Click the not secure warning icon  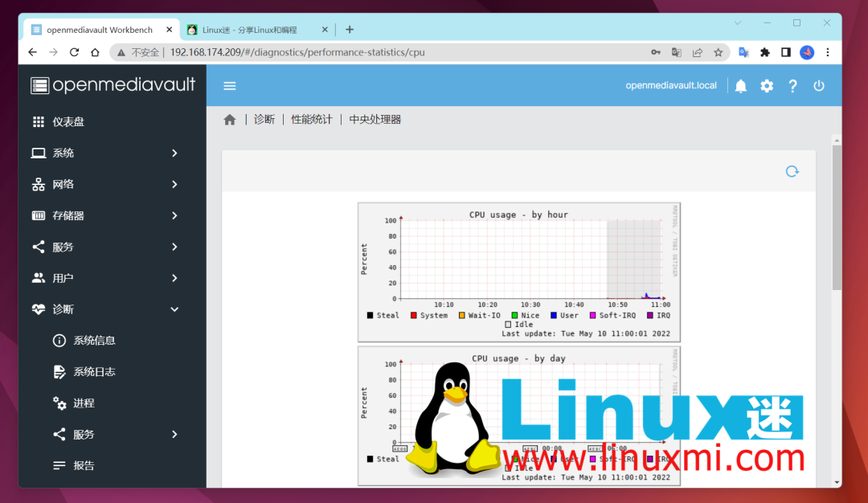(121, 52)
